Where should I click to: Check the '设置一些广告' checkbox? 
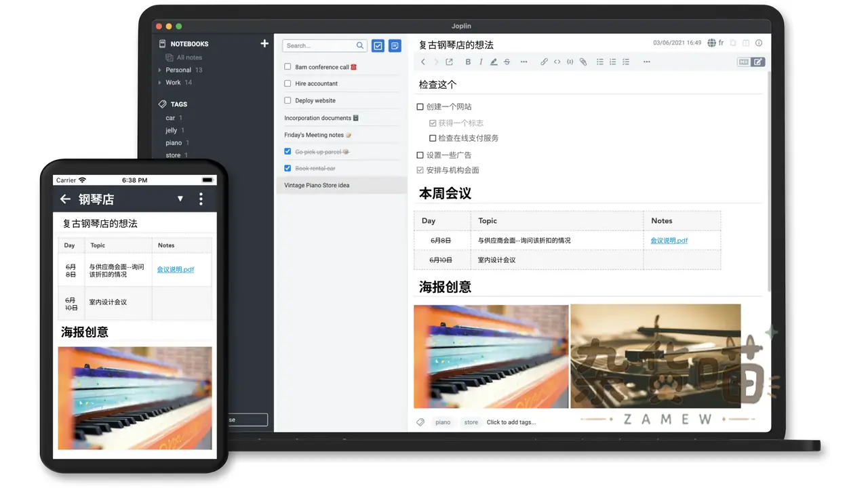pyautogui.click(x=420, y=155)
